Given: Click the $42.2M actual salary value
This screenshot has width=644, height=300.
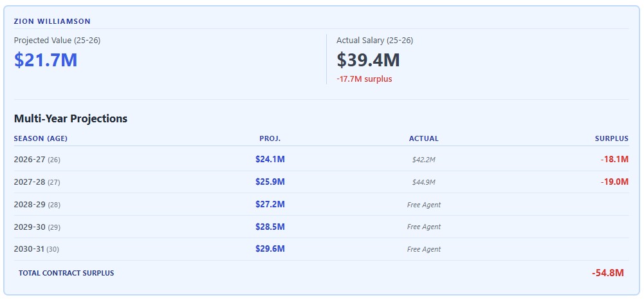Looking at the screenshot, I should point(424,160).
